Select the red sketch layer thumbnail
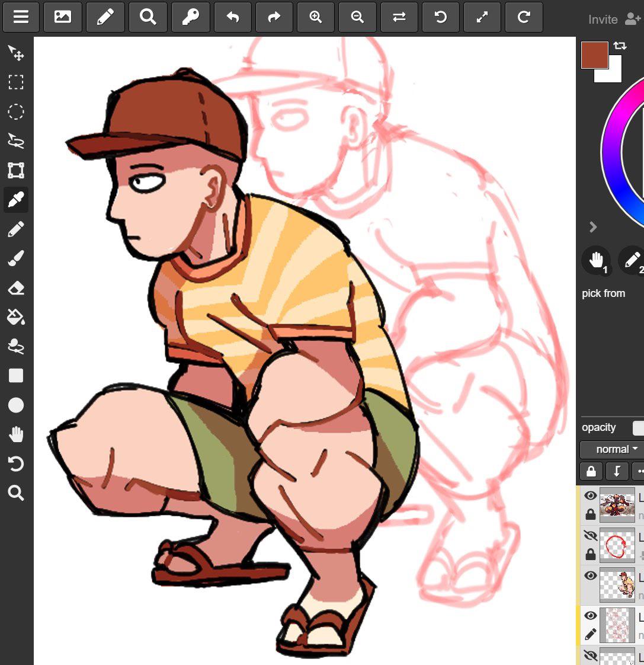644x665 pixels. pos(617,625)
